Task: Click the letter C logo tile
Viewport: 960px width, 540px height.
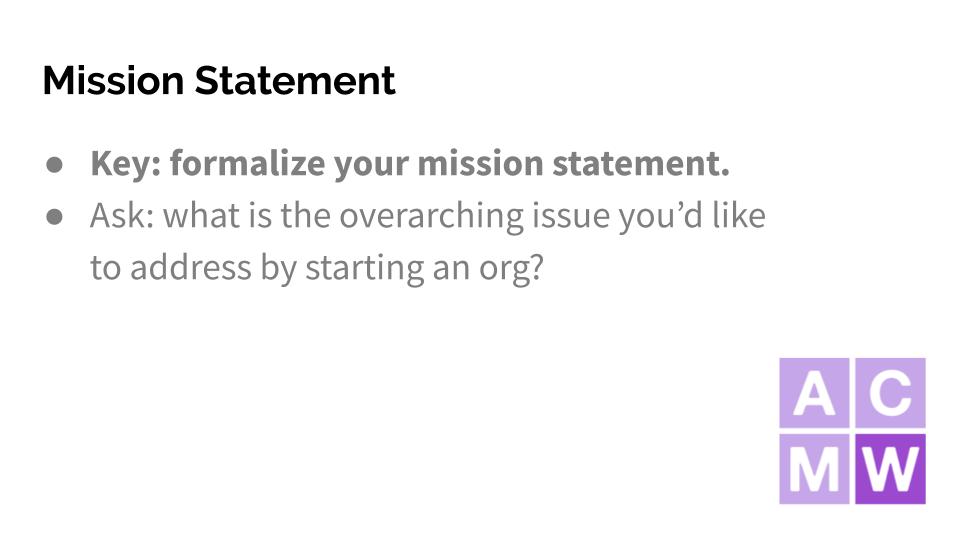Action: click(890, 393)
